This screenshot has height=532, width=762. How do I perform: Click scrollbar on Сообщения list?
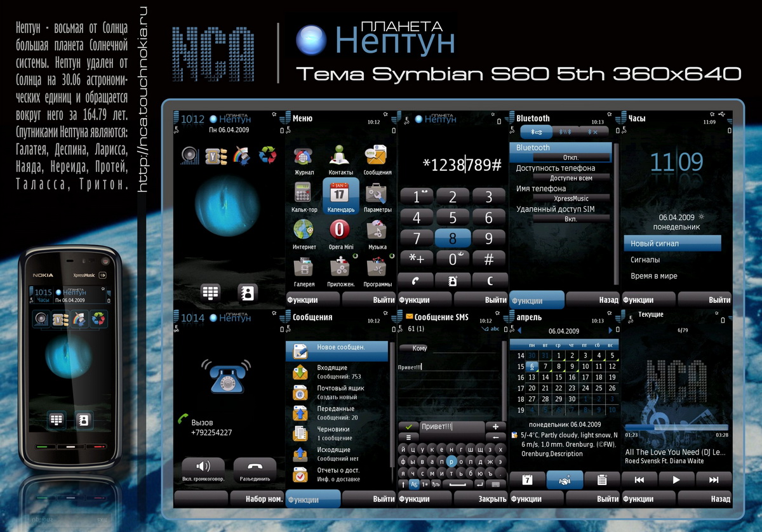tap(392, 413)
